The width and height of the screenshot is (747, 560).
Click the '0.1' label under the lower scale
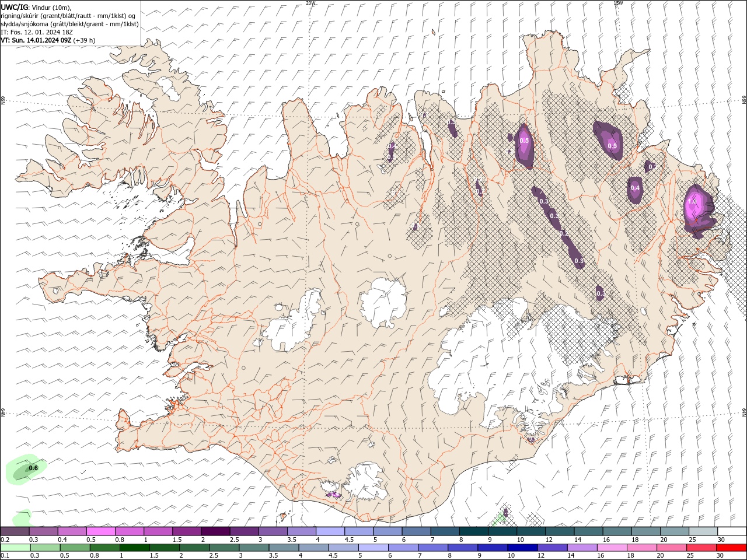[5, 555]
